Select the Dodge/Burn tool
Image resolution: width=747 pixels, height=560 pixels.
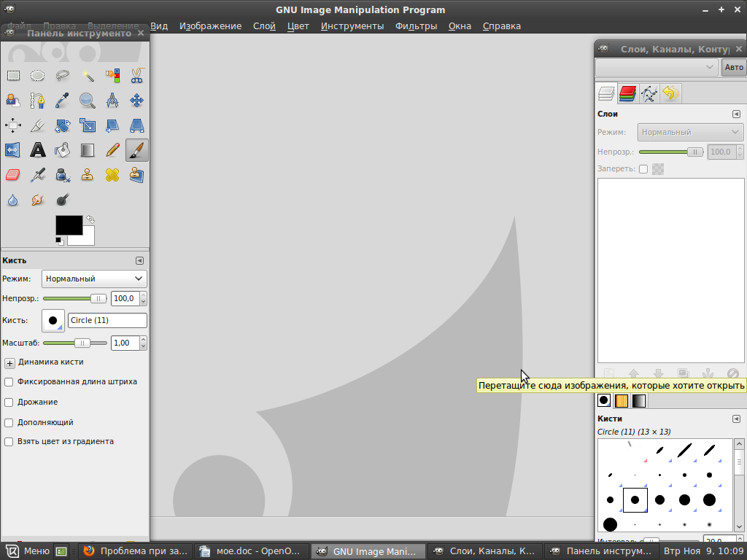(x=63, y=200)
